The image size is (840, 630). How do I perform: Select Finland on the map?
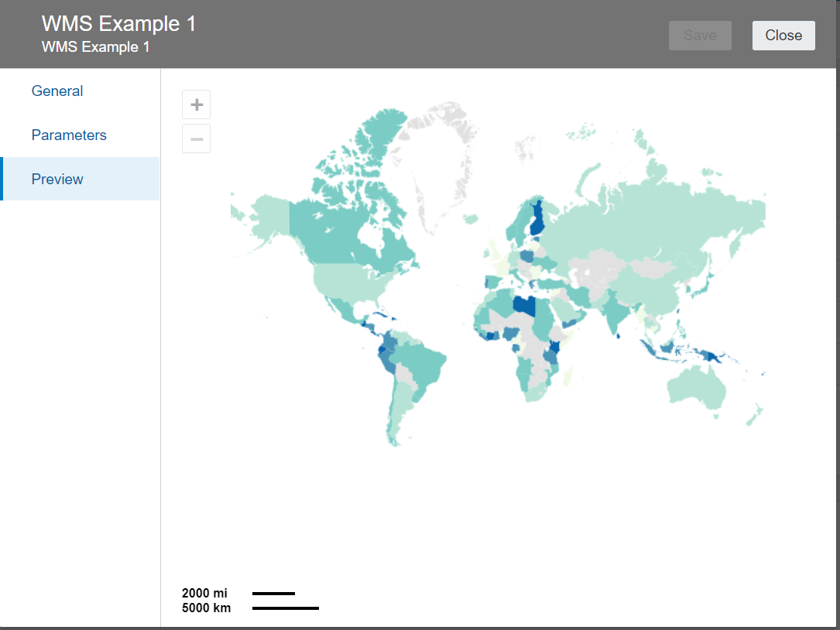(x=536, y=217)
